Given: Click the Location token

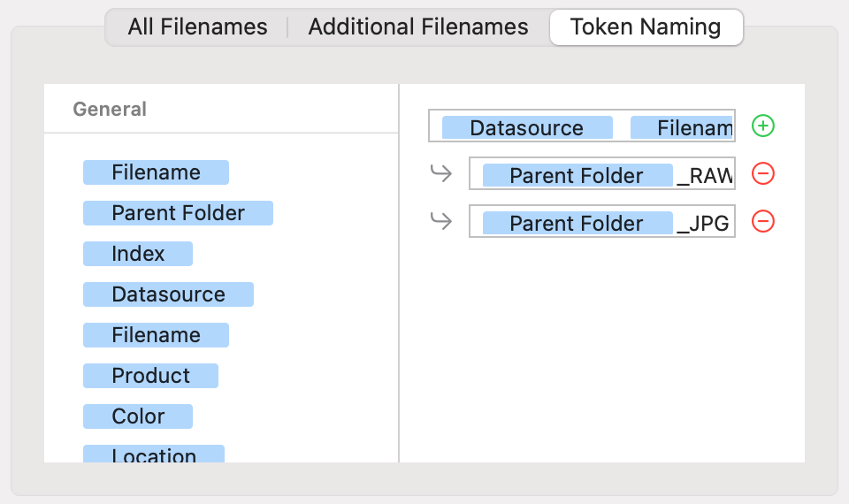Looking at the screenshot, I should click(154, 454).
